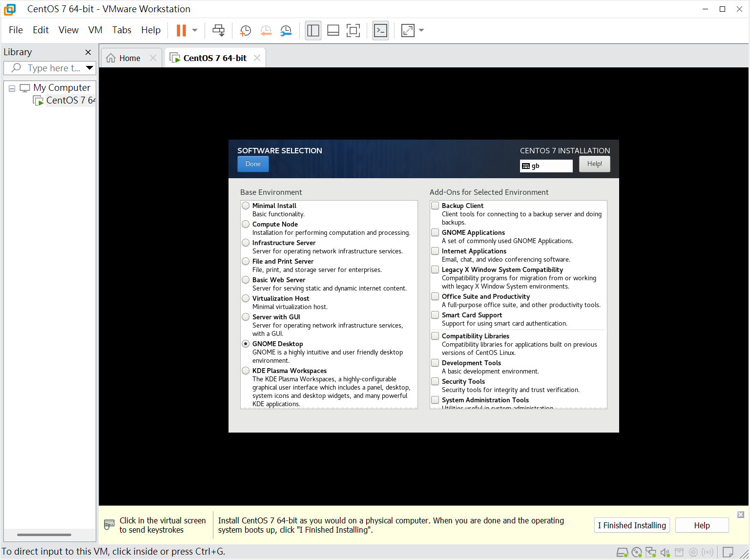Click the blue Done button
The image size is (750, 560).
(253, 164)
